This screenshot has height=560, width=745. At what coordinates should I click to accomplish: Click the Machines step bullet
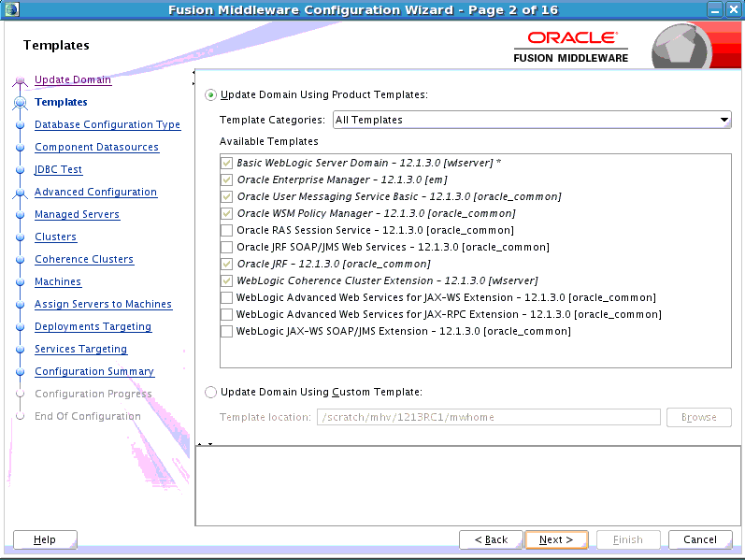coord(20,282)
